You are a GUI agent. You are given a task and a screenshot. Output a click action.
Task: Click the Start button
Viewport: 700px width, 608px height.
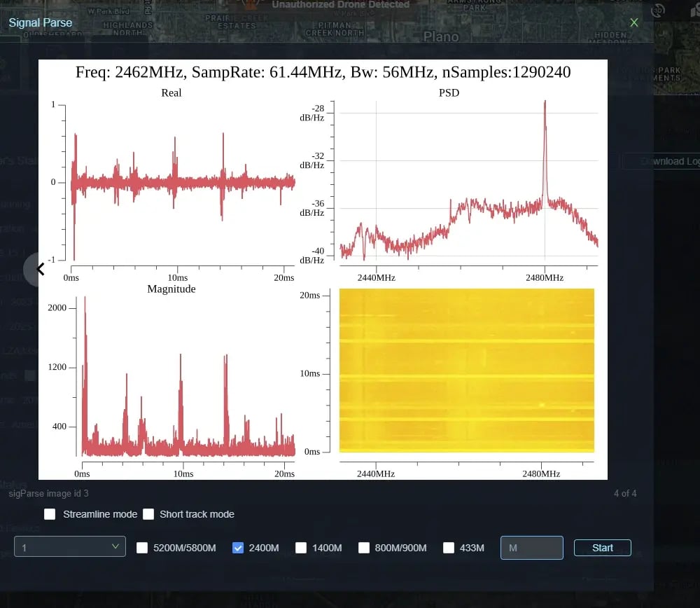(x=602, y=548)
